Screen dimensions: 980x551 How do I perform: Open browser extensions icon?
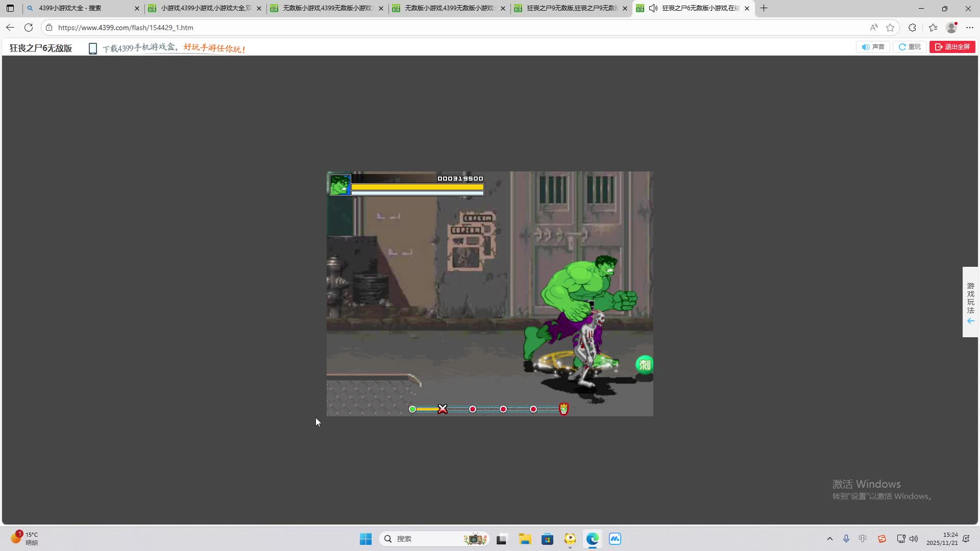[912, 28]
